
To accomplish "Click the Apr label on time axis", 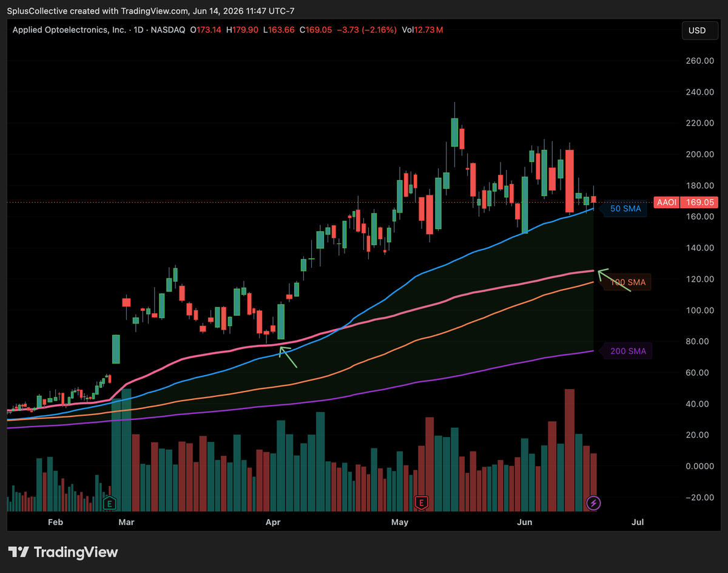I will [273, 522].
